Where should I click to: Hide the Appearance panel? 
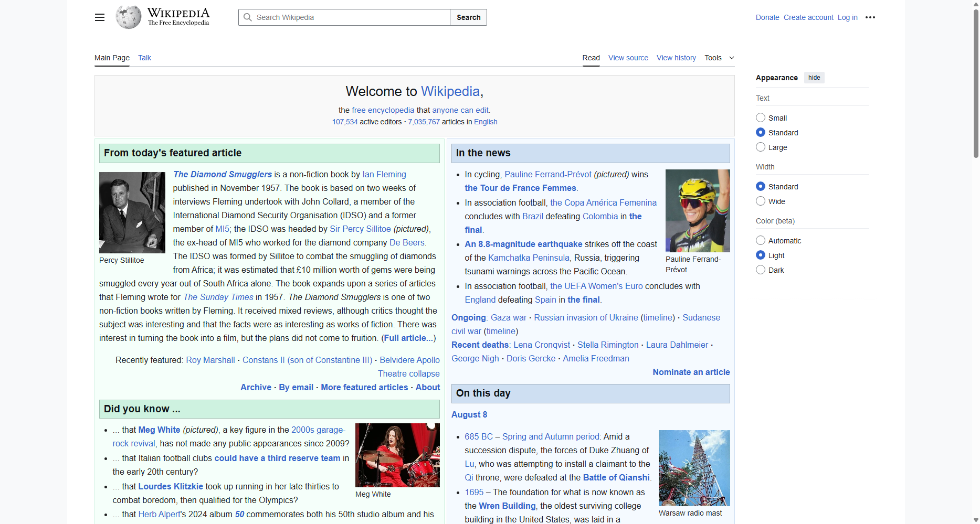click(x=814, y=78)
